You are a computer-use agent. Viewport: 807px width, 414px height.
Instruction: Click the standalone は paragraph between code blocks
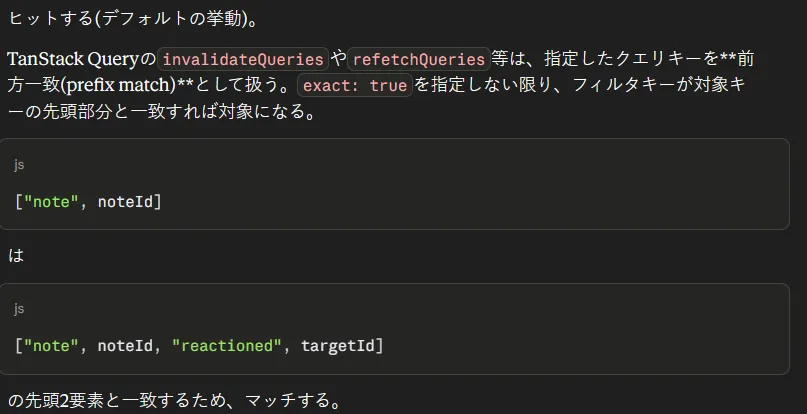[x=16, y=255]
